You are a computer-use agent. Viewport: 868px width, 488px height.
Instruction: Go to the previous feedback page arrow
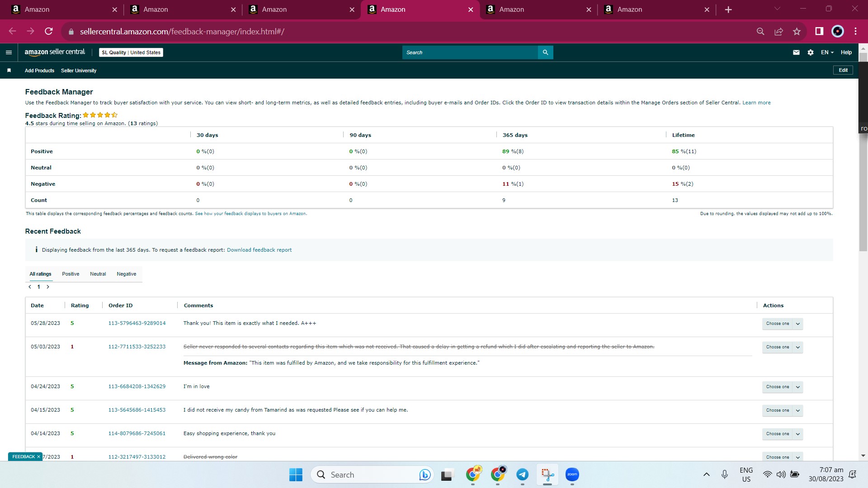point(30,287)
